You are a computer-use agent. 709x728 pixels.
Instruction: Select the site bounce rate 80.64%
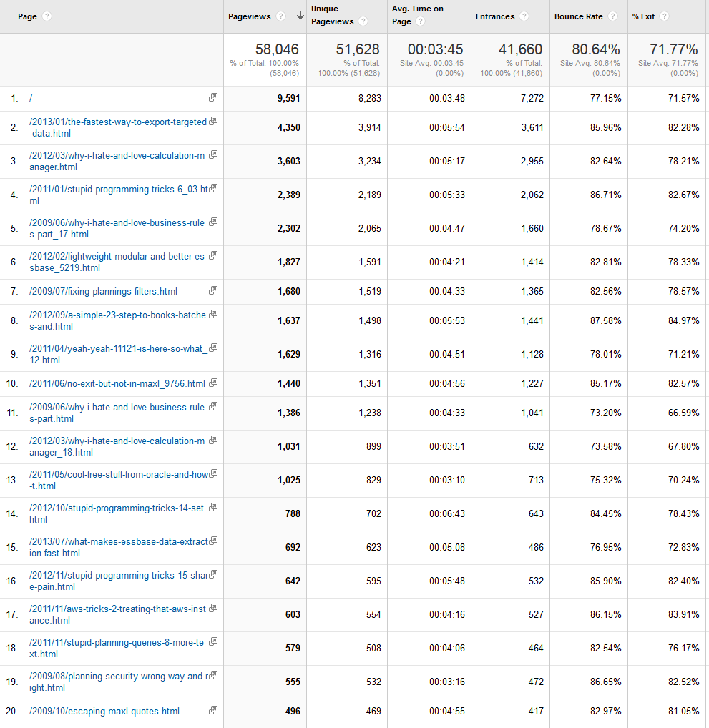click(x=596, y=49)
